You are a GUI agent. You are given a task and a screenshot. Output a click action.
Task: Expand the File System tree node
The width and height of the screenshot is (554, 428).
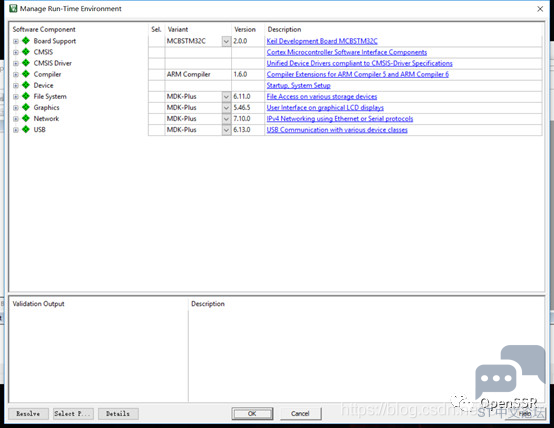pyautogui.click(x=16, y=97)
